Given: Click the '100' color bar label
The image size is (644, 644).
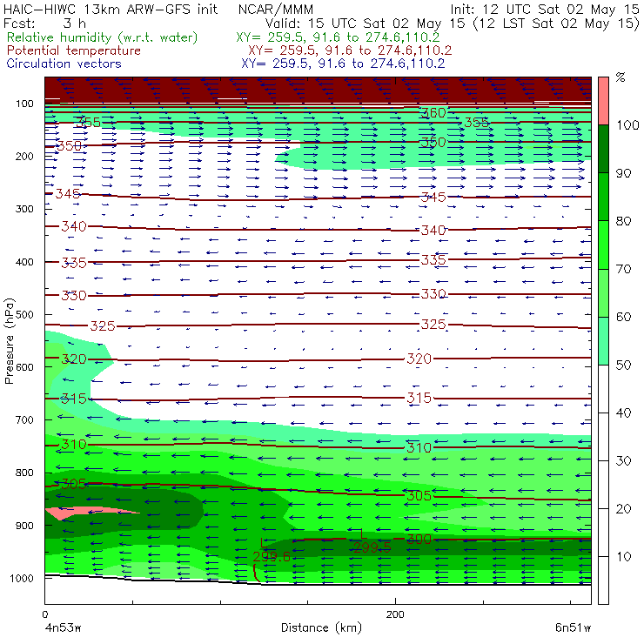Looking at the screenshot, I should (x=627, y=124).
